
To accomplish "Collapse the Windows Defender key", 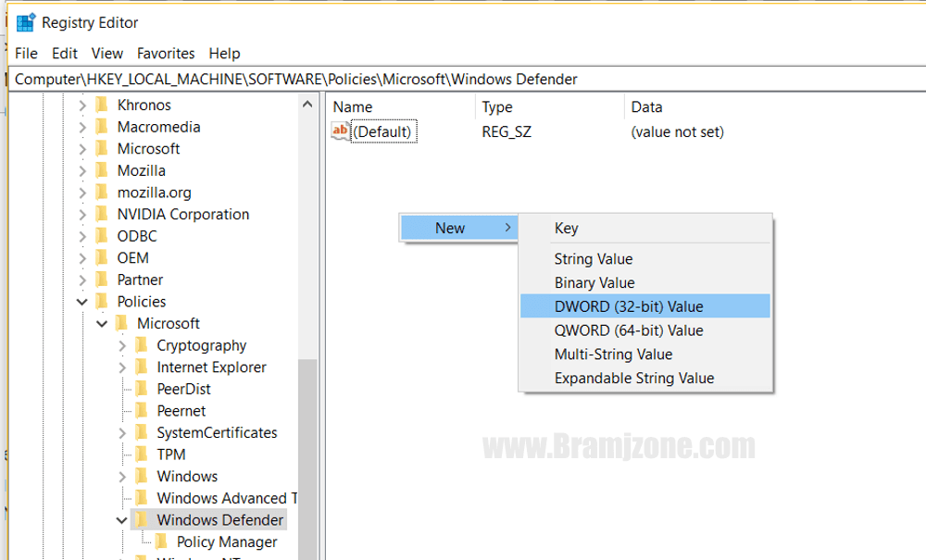I will point(121,520).
